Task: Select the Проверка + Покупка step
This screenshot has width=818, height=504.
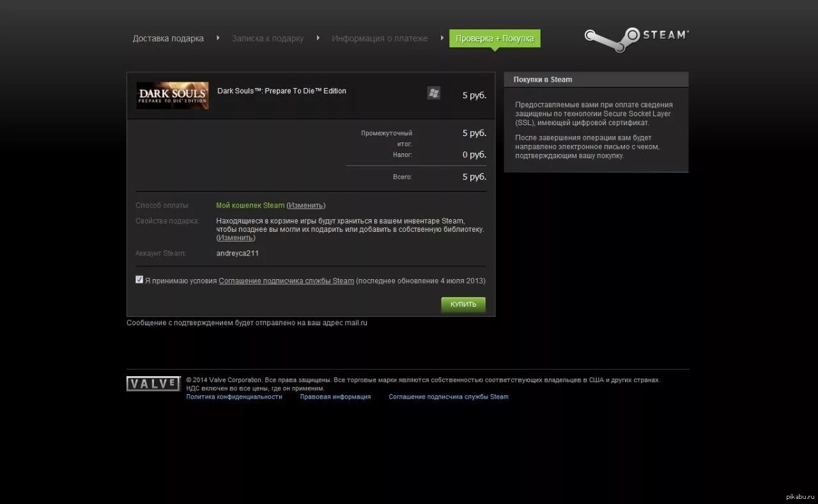Action: pyautogui.click(x=495, y=38)
